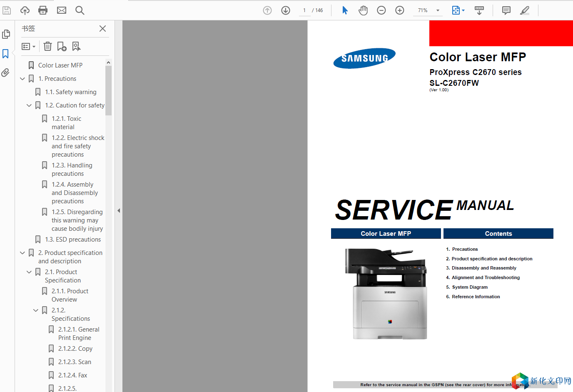Open the zoom percentage dropdown
The image size is (573, 392).
tap(438, 10)
